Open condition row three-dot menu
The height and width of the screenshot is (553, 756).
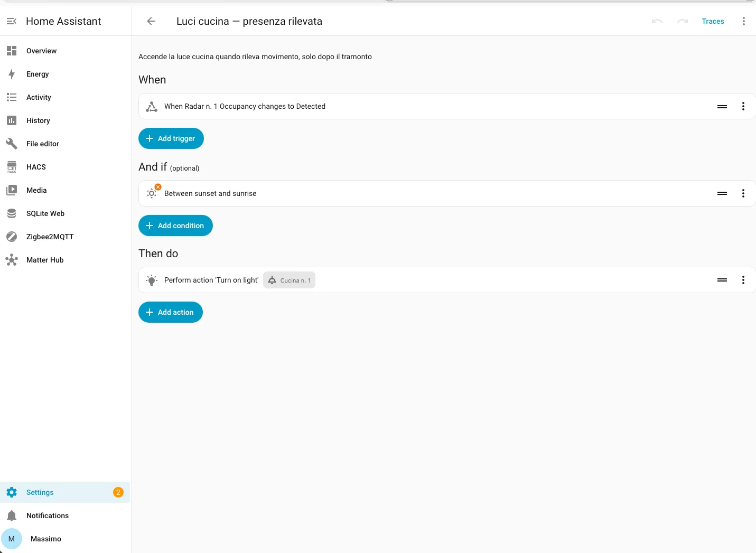pyautogui.click(x=743, y=193)
